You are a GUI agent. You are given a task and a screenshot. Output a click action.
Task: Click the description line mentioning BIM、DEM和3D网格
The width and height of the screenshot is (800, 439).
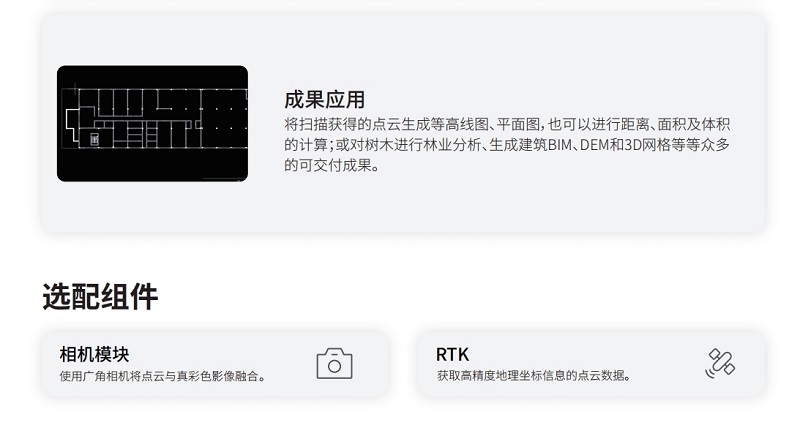tap(507, 145)
